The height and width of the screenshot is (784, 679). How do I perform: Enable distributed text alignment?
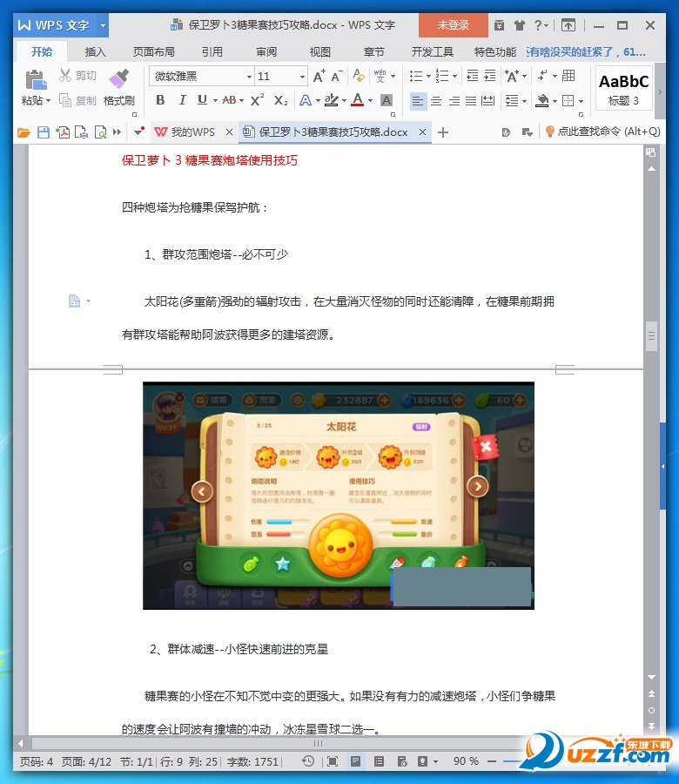(487, 101)
